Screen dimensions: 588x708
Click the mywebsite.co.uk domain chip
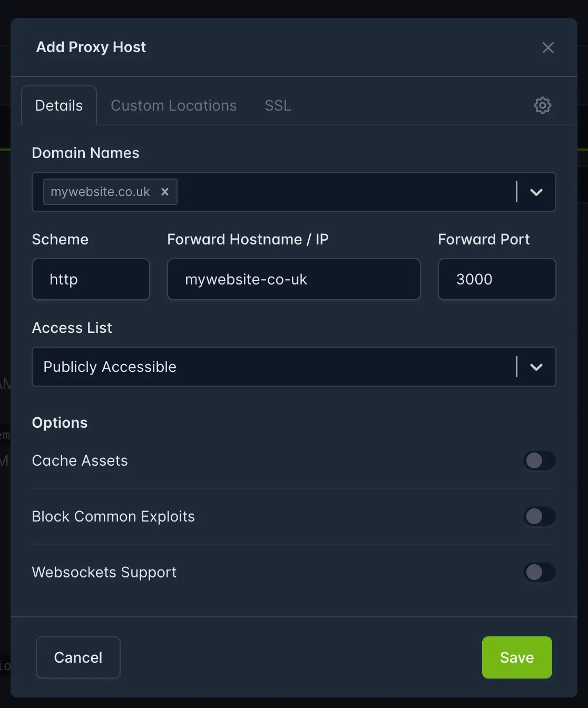100,192
